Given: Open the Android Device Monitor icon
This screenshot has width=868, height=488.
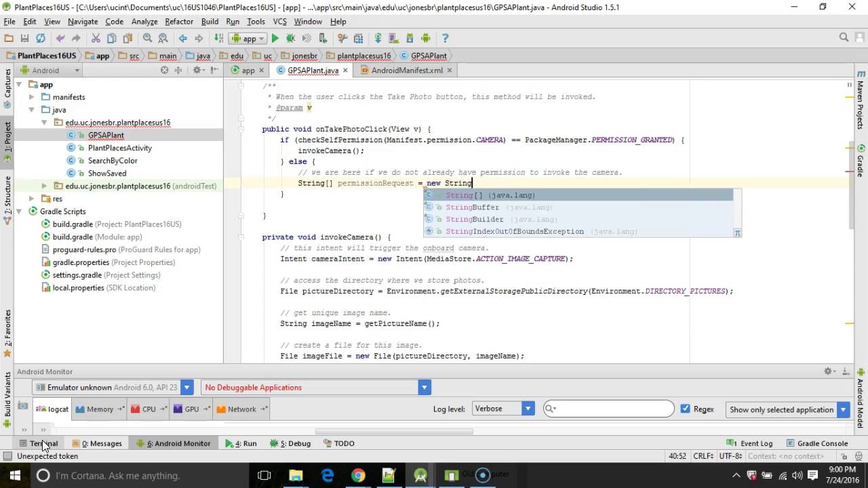Looking at the screenshot, I should tap(425, 39).
